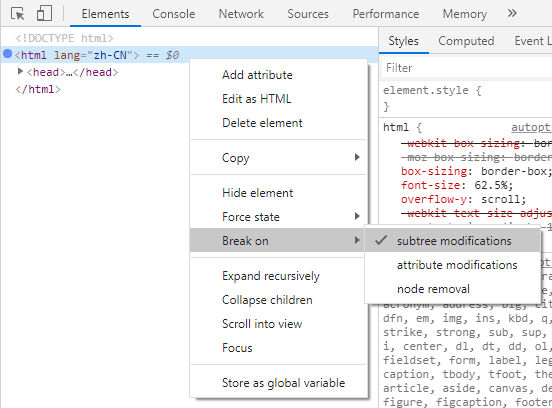Show more DevTools tabs via chevron
The height and width of the screenshot is (408, 552).
(x=512, y=14)
